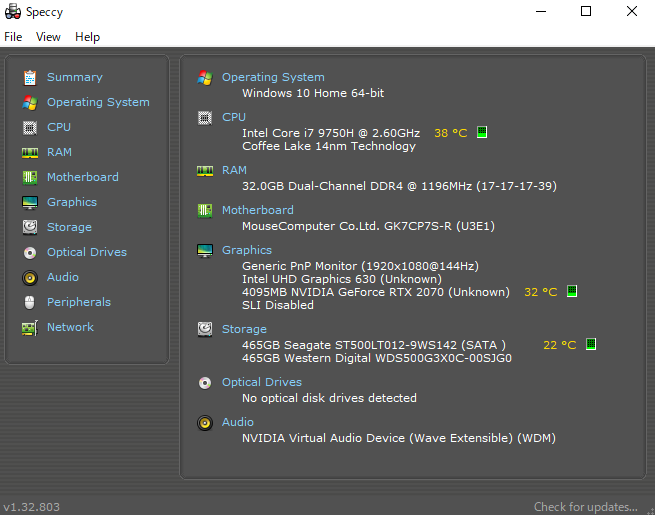Click the Graphics monitor icon in sidebar
The width and height of the screenshot is (655, 515).
(x=30, y=203)
